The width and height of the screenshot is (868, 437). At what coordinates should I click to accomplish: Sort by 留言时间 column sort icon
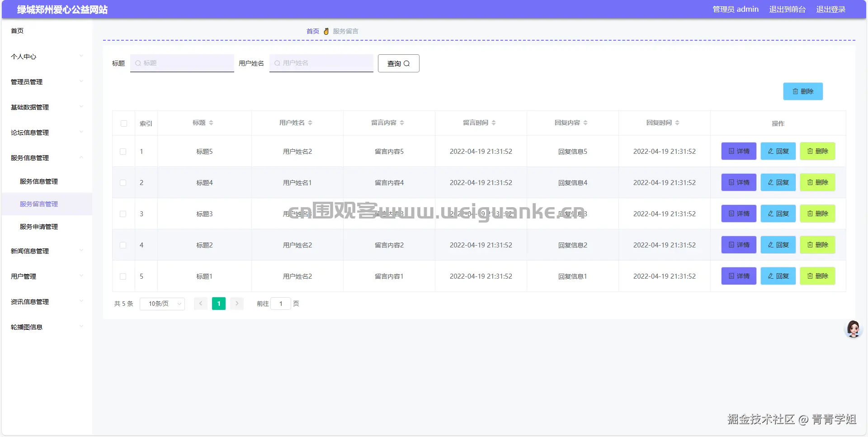coord(494,123)
